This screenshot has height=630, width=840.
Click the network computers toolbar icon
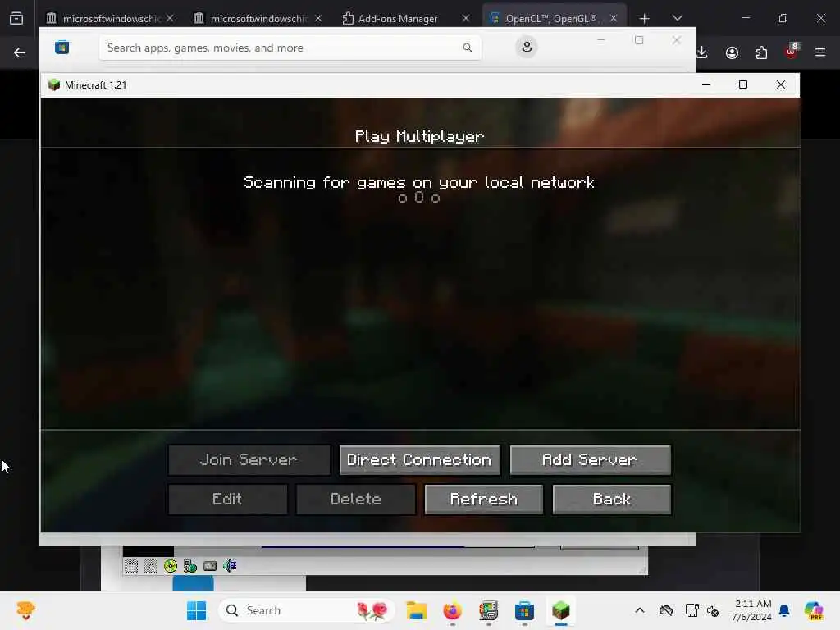(x=190, y=566)
